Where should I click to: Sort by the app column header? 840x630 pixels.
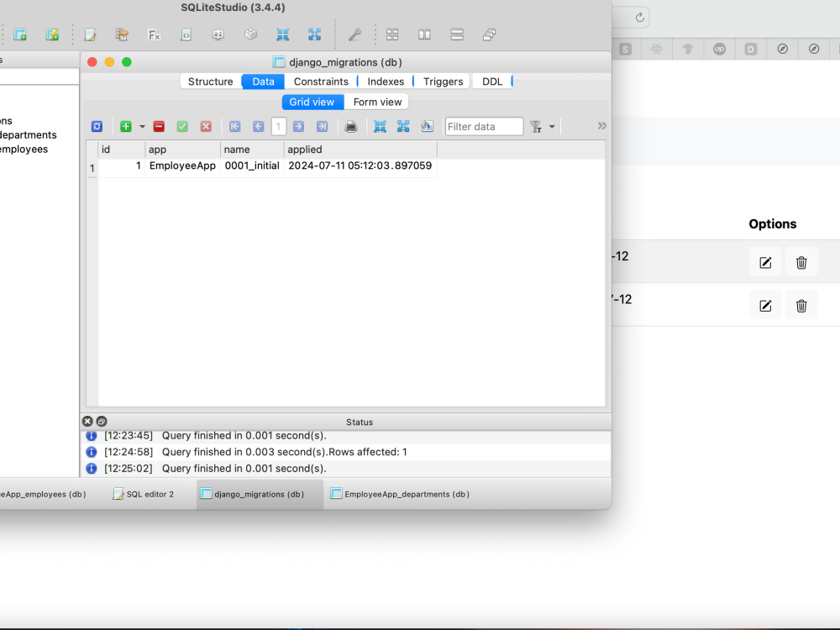coord(182,150)
